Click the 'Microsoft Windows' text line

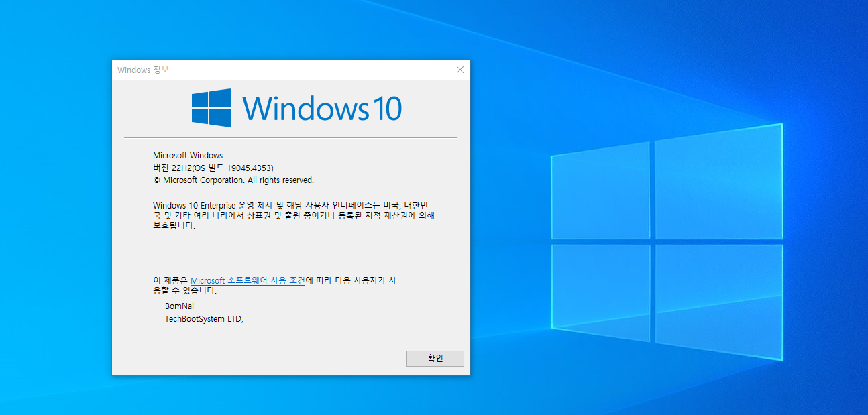188,156
